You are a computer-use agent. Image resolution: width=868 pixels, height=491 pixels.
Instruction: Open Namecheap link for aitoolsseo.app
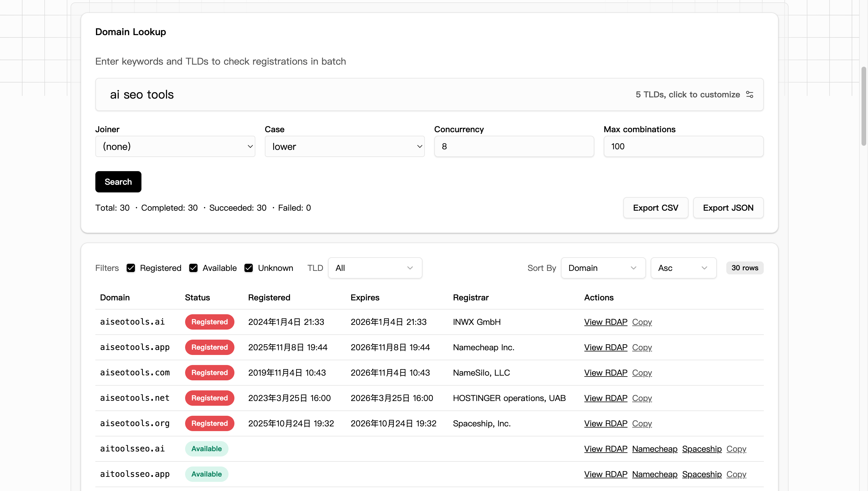[655, 474]
